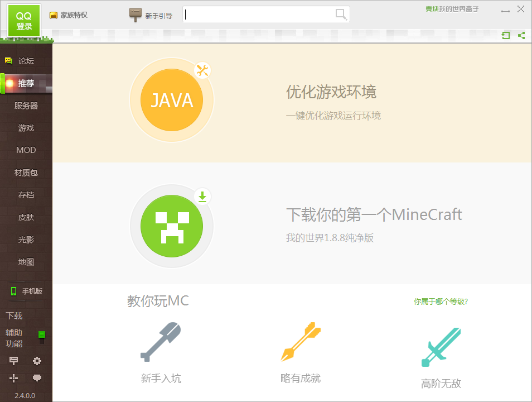Switch to the MOD tab
The height and width of the screenshot is (402, 532).
(x=26, y=150)
